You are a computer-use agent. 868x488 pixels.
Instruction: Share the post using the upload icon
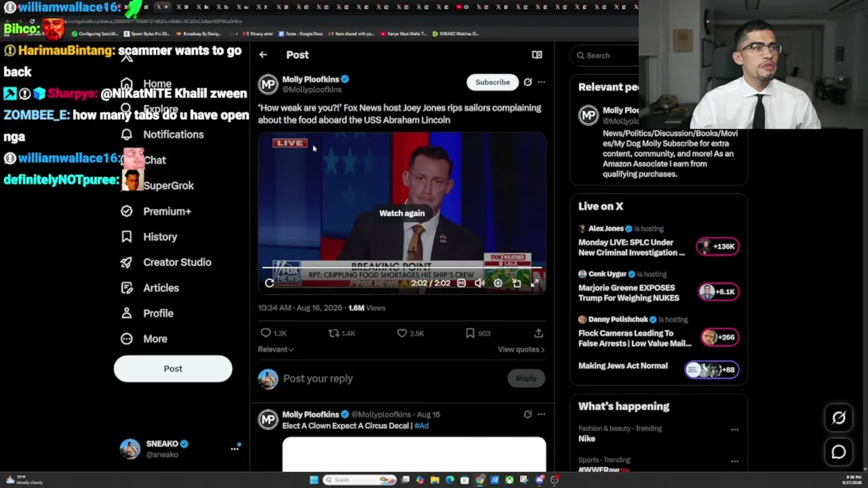538,333
